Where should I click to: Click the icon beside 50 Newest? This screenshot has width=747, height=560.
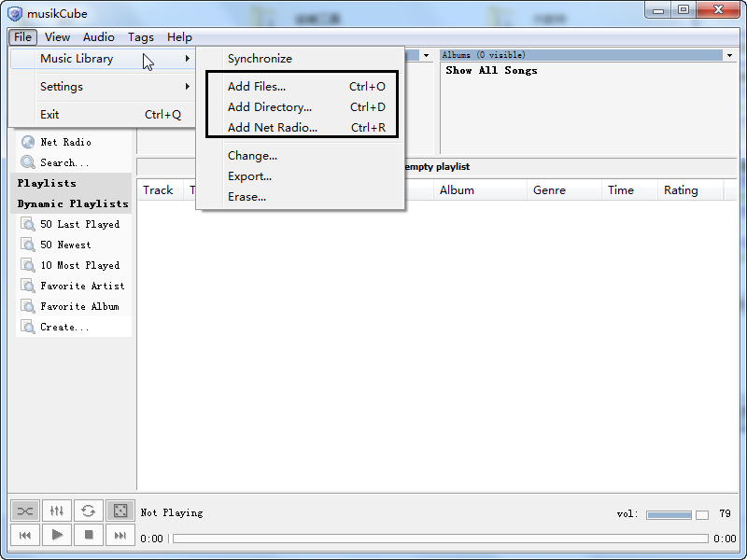(28, 245)
